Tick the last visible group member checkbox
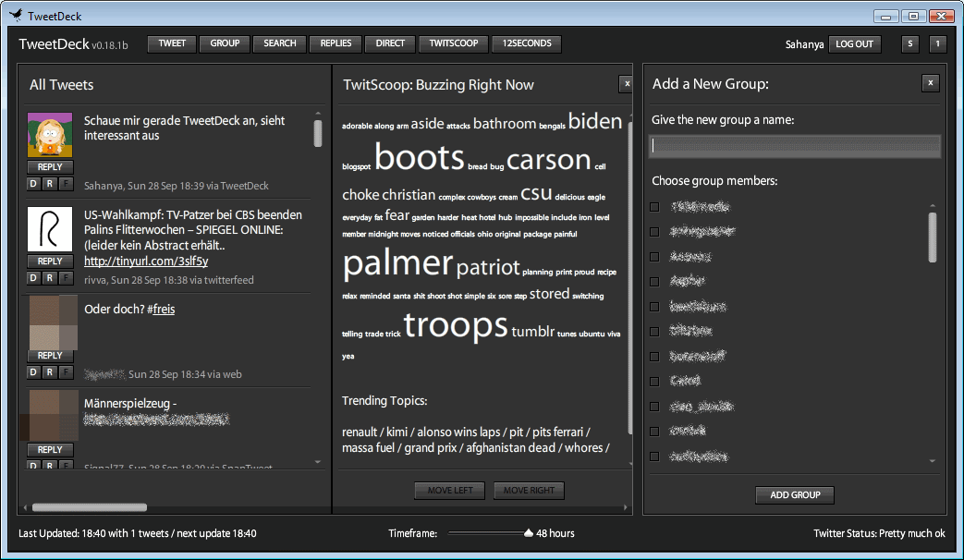This screenshot has width=964, height=560. point(654,457)
